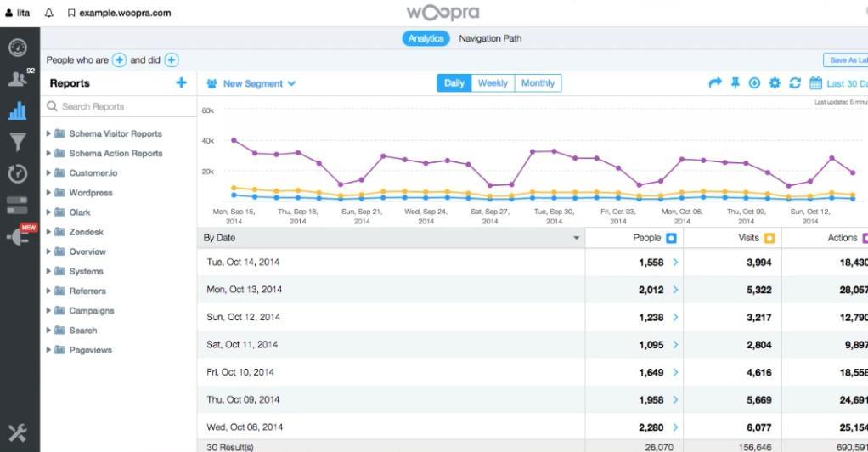Switch to the Analytics tab
Screen dimensions: 868x452
[426, 38]
